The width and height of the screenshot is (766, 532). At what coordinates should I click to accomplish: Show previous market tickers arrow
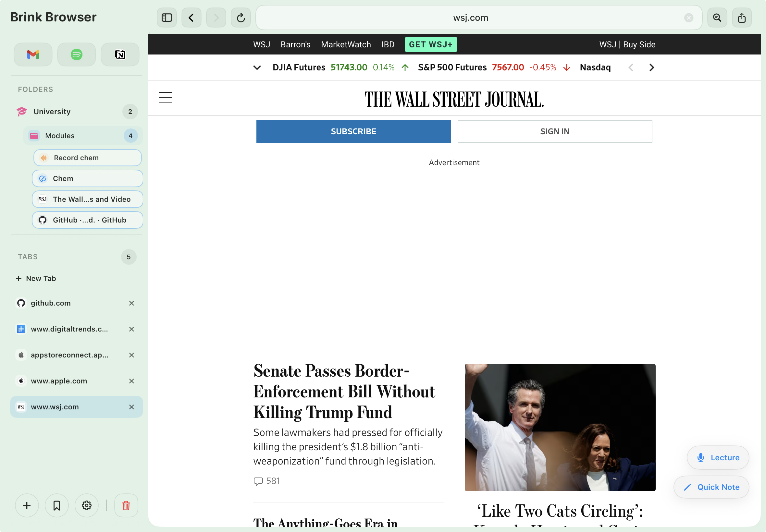(631, 67)
